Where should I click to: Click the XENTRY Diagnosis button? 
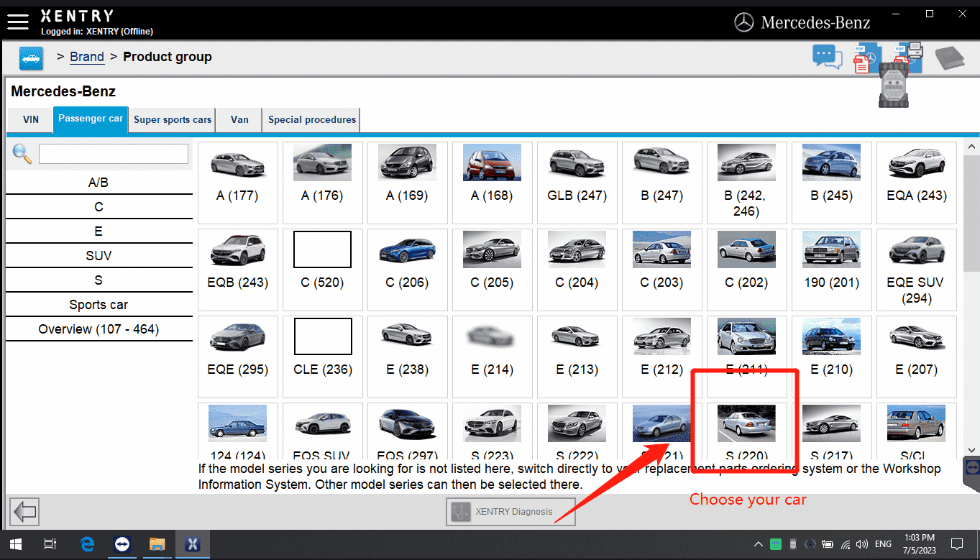click(510, 512)
